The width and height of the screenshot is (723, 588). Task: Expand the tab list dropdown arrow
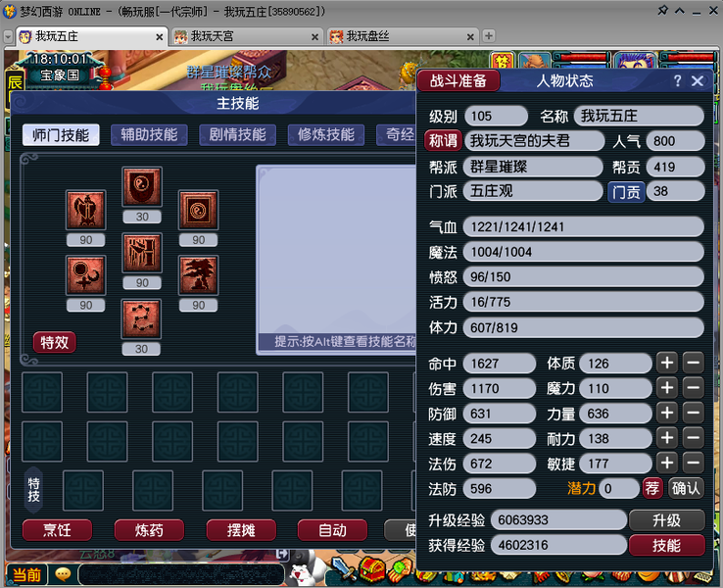(8, 37)
